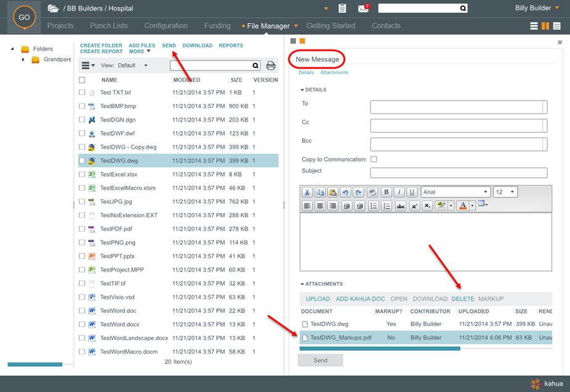Click the Cut icon in editor toolbar

[307, 192]
